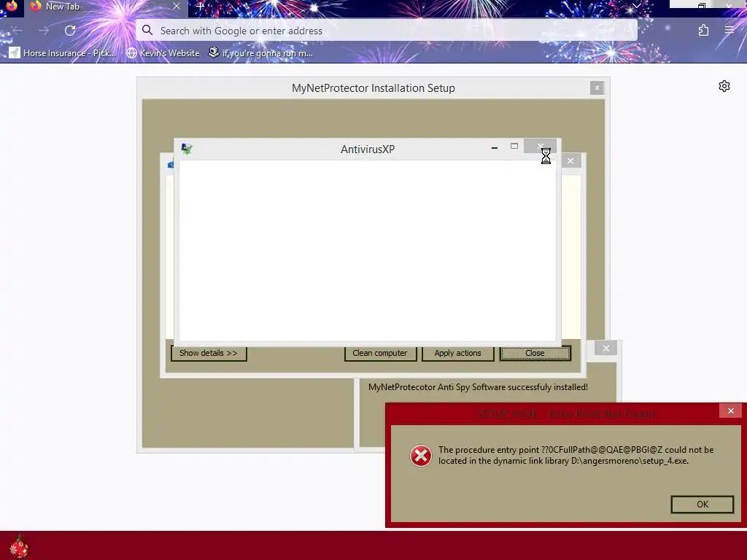Close the AntivirusXP window

[x=540, y=146]
